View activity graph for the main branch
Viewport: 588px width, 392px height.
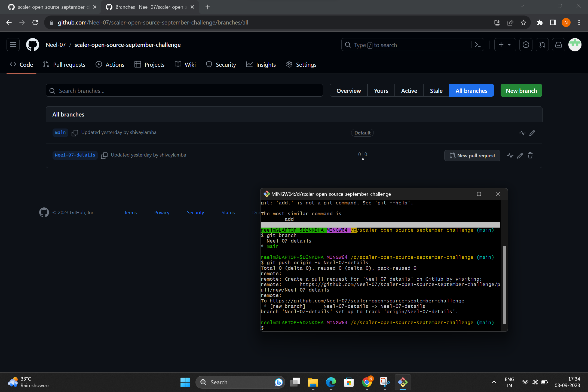click(x=522, y=133)
